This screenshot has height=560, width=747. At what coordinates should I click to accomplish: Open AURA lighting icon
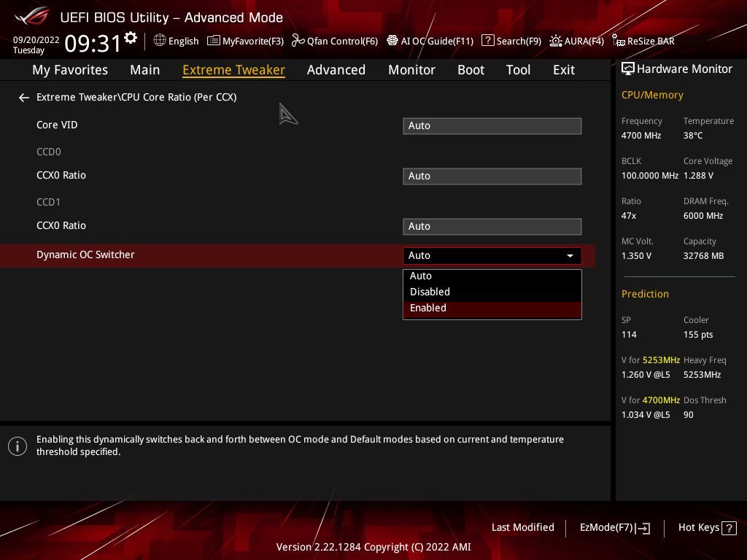(x=555, y=41)
